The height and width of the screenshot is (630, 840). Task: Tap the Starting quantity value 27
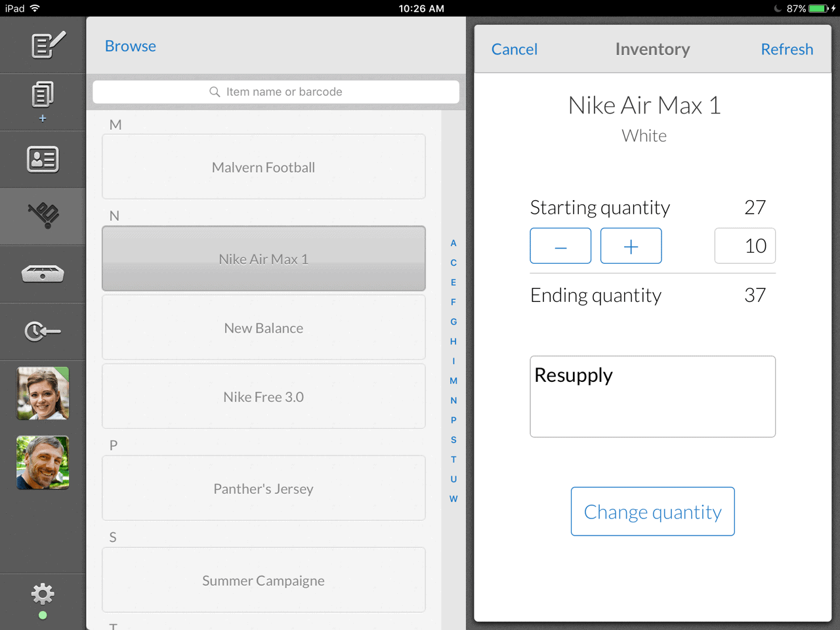tap(755, 207)
